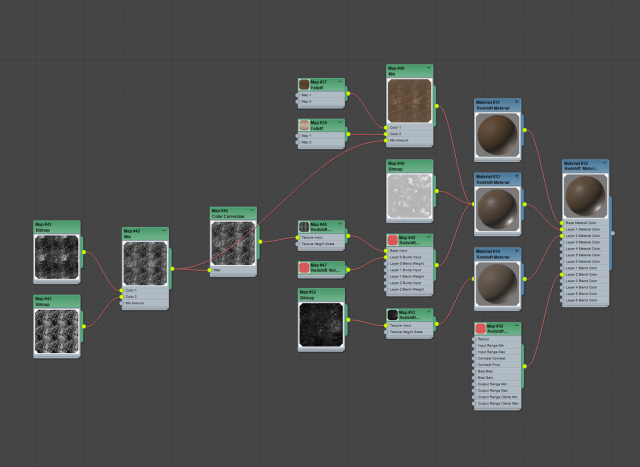
Task: Click 'Layer 1 Blend Weight' slot on Map #48
Action: [x=409, y=276]
